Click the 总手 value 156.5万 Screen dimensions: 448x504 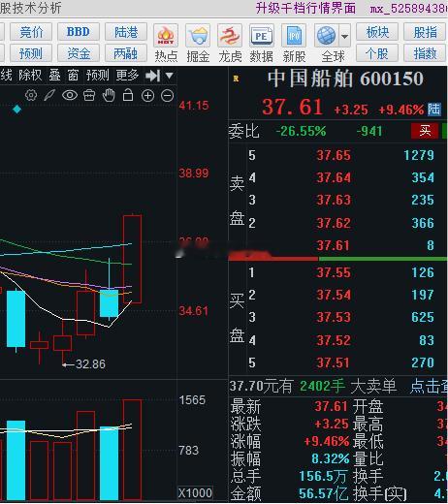pos(323,476)
